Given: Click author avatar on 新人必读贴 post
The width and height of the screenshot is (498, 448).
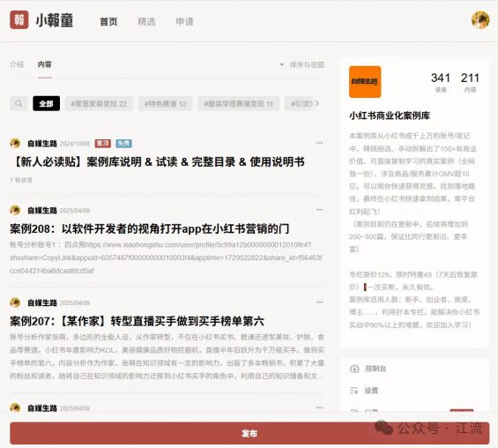Looking at the screenshot, I should 15,143.
